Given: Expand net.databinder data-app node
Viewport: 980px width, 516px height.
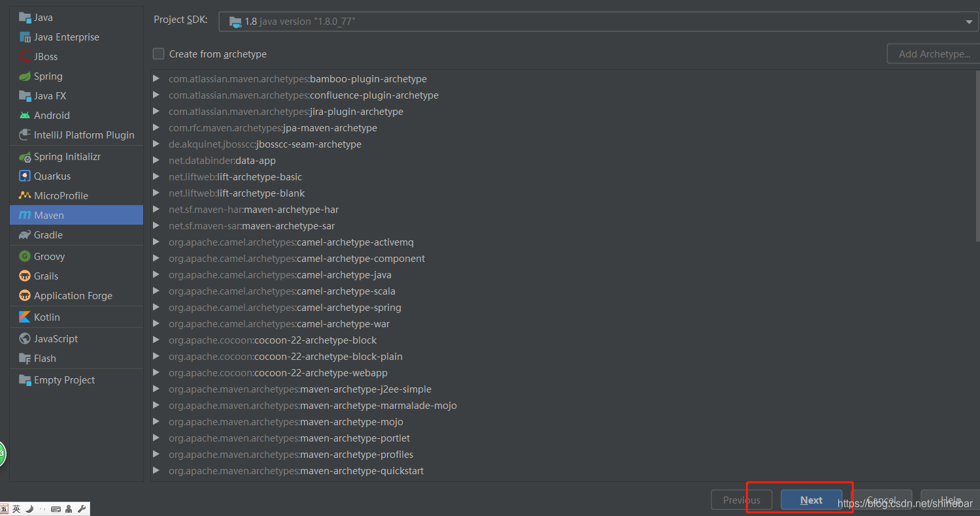Looking at the screenshot, I should coord(156,161).
